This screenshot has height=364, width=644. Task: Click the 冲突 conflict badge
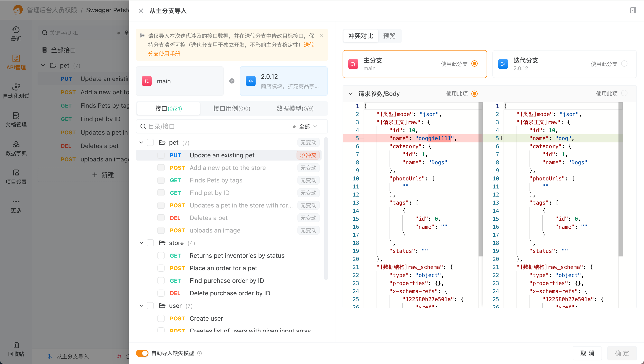point(308,155)
